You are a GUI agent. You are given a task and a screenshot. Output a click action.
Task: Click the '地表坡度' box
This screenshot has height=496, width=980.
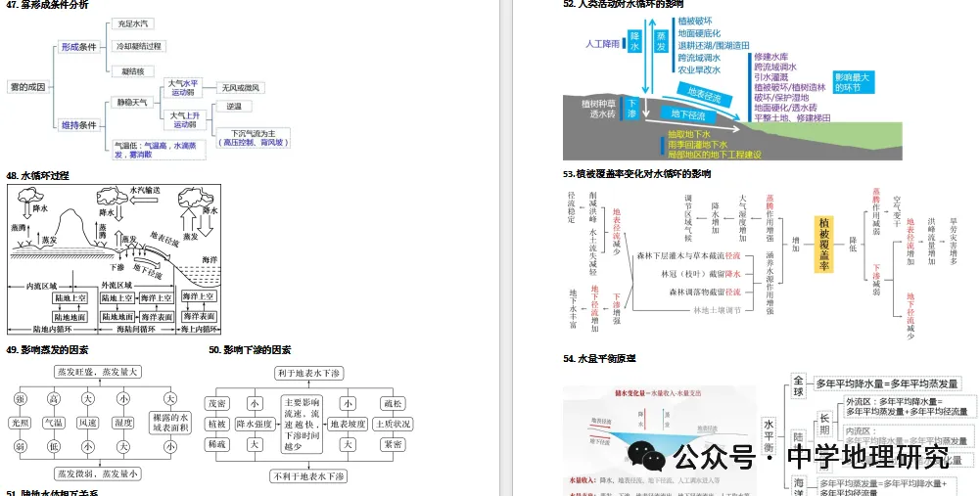349,425
